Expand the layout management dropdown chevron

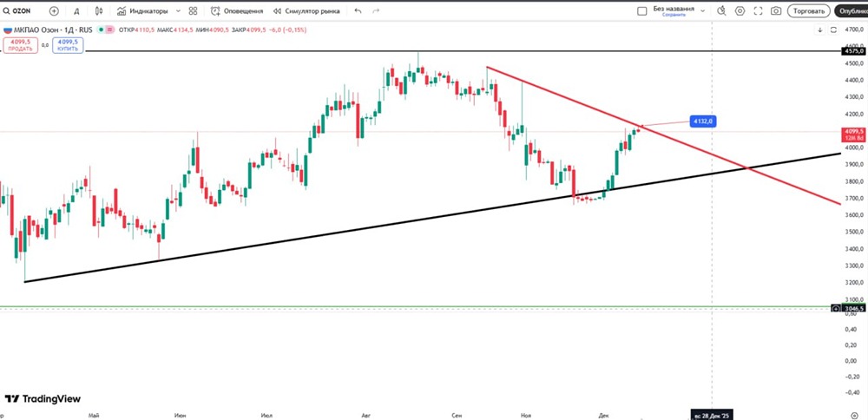point(702,10)
